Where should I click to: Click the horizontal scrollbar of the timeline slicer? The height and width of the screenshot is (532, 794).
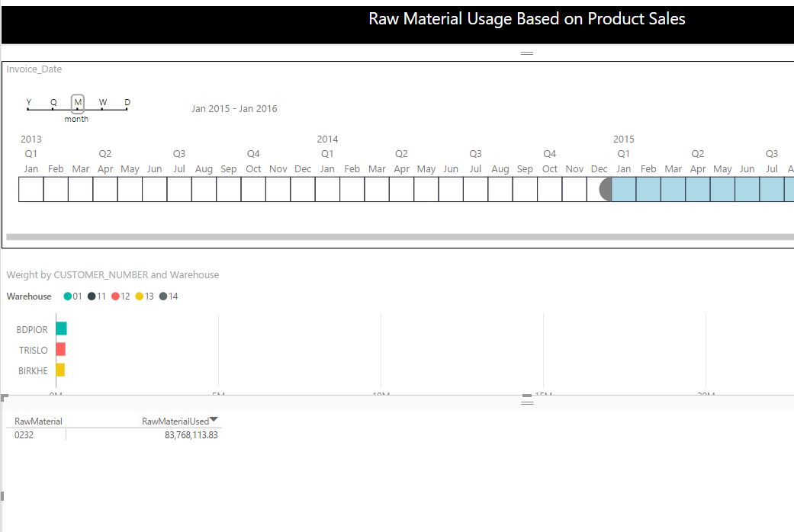pos(400,237)
